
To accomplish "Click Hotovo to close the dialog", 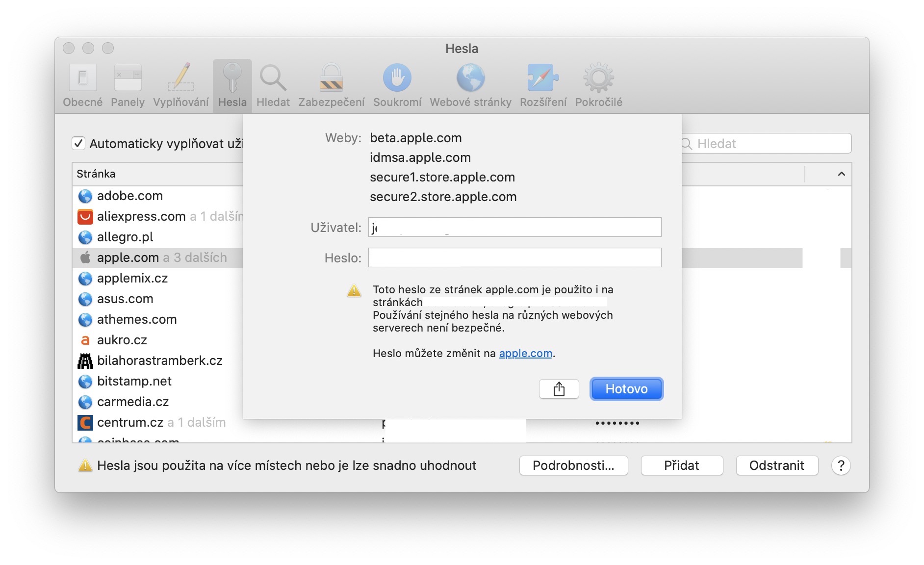I will click(x=626, y=389).
